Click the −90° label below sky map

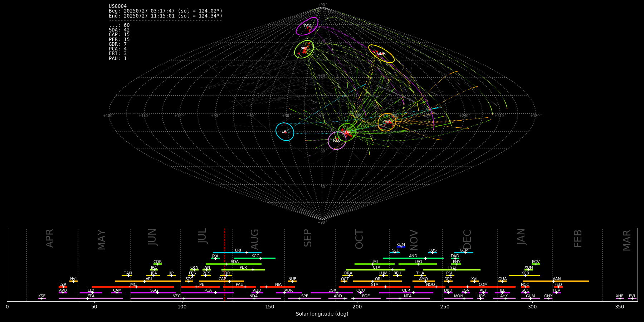coord(322,222)
